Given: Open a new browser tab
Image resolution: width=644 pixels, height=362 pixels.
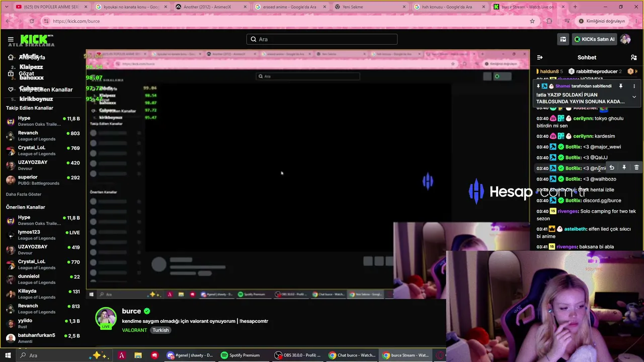Looking at the screenshot, I should [575, 7].
